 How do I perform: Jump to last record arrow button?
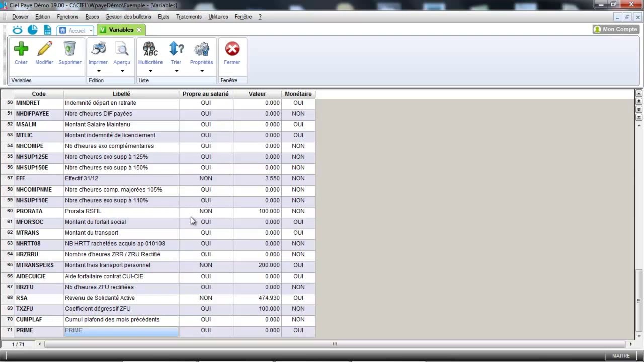point(639,117)
